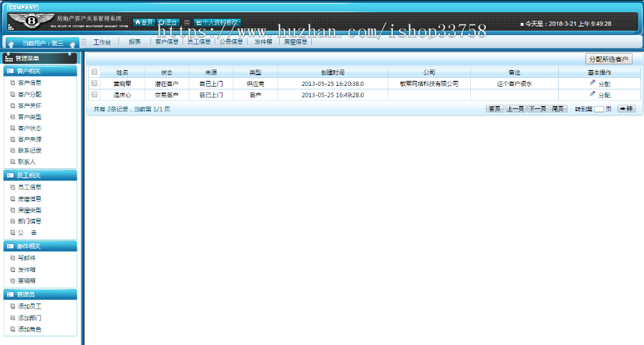Click pencil icon in 温庆心 row
Viewport: 644px width, 345px height.
[592, 94]
